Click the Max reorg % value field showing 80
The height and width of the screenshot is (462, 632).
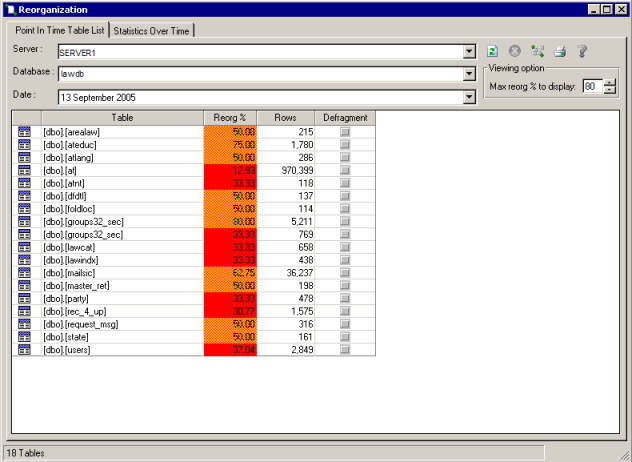(x=593, y=86)
